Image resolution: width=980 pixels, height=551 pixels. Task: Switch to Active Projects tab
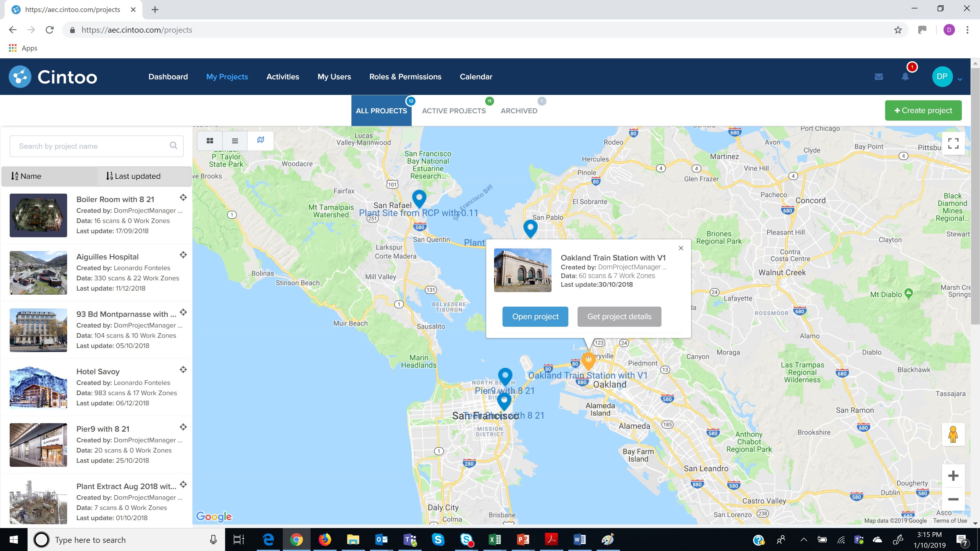point(454,111)
